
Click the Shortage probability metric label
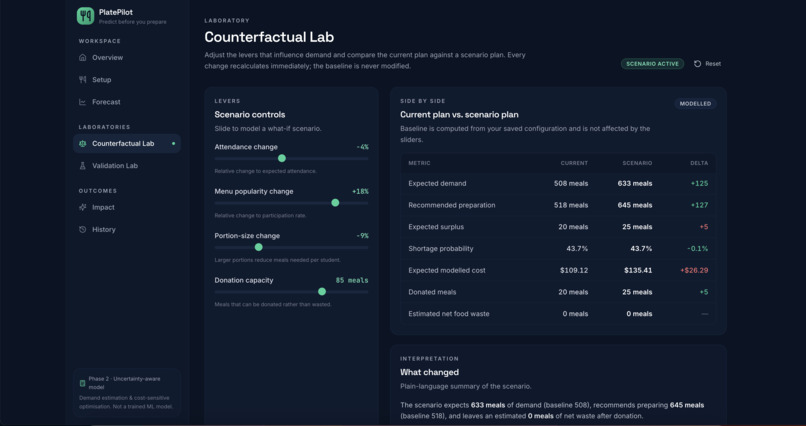441,249
